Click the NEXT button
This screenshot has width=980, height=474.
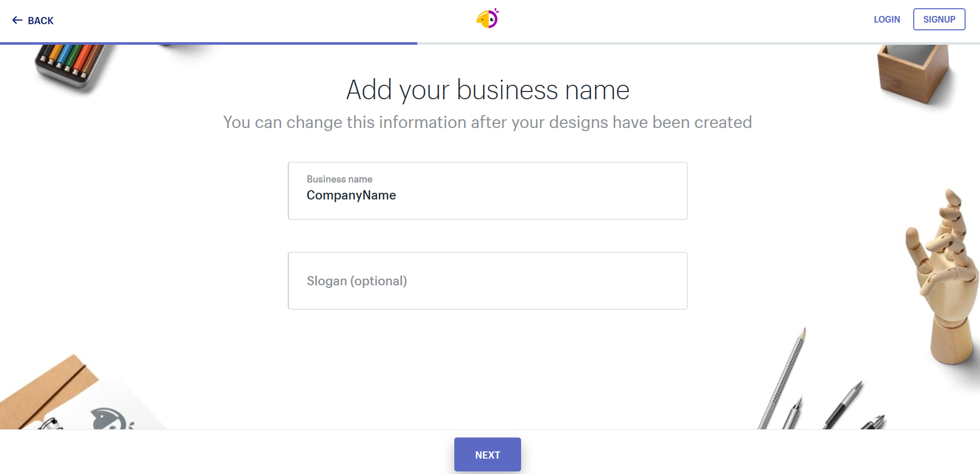pos(487,454)
